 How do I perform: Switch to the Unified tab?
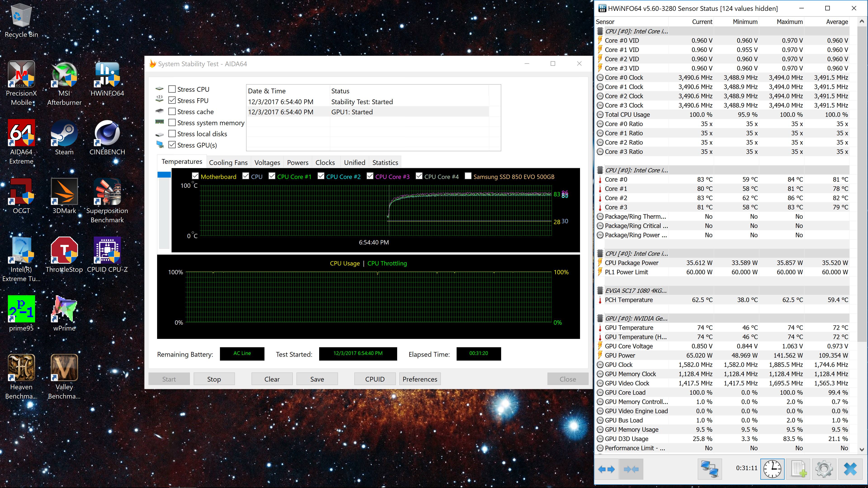point(354,162)
